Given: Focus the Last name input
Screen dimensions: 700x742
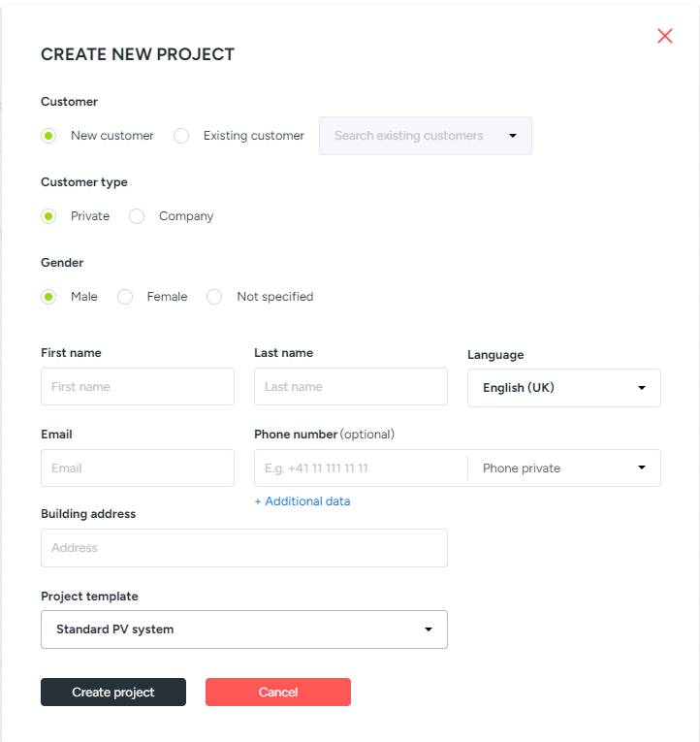Looking at the screenshot, I should (x=350, y=386).
